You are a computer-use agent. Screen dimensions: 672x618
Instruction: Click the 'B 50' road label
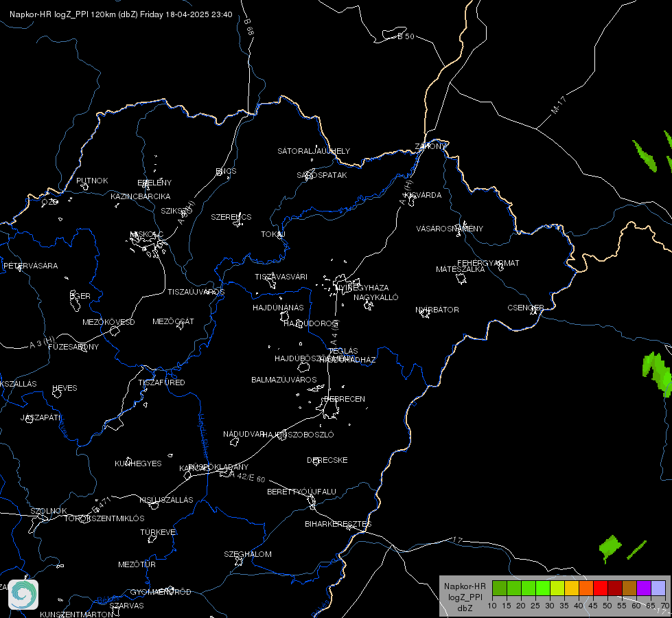(406, 36)
